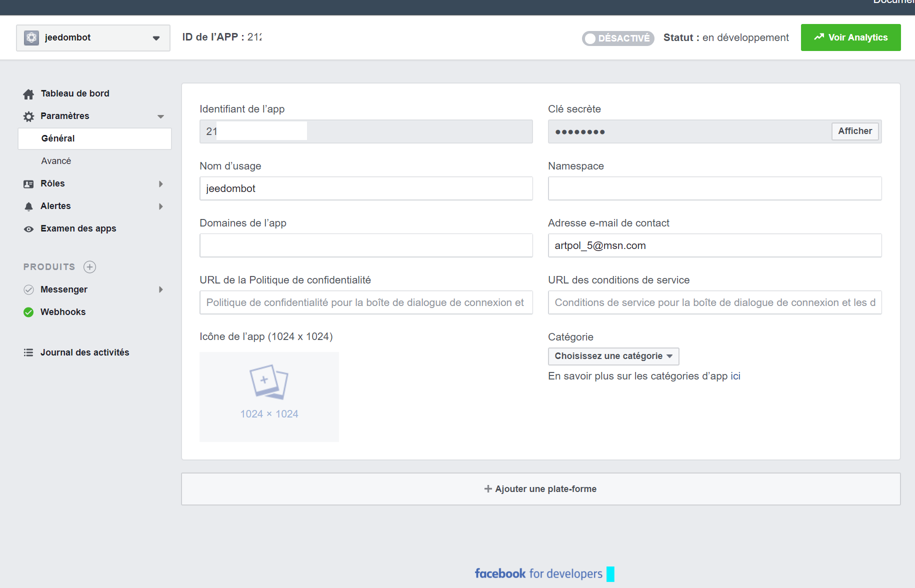Upload an app icon via the 1024 × 1024 placeholder

[269, 397]
